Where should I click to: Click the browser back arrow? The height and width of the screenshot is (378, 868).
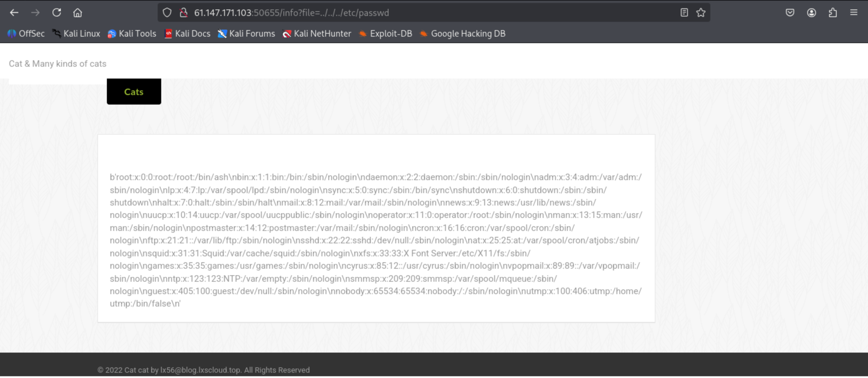[x=14, y=13]
